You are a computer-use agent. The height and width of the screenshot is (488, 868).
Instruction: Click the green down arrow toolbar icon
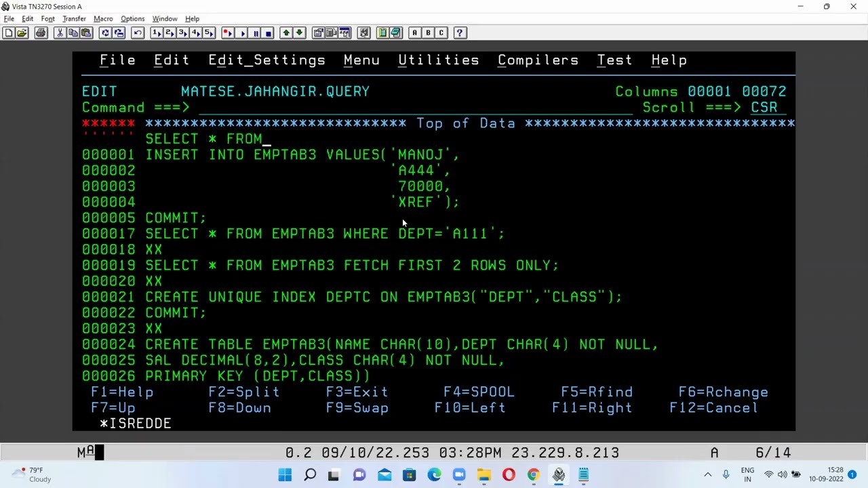click(299, 33)
